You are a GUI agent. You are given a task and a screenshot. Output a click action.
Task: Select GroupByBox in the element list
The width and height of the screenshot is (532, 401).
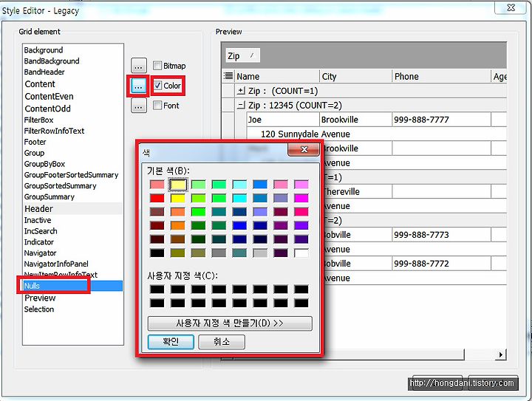pos(72,164)
